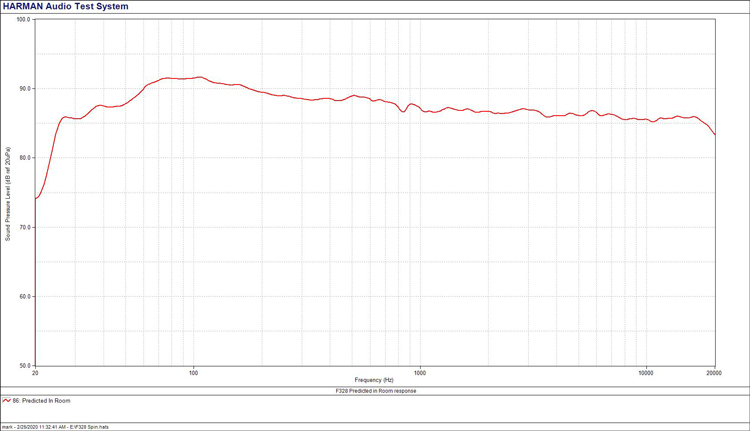Screen dimensions: 750x431
Task: Click the 20 Hz label at axis start
Action: (35, 373)
